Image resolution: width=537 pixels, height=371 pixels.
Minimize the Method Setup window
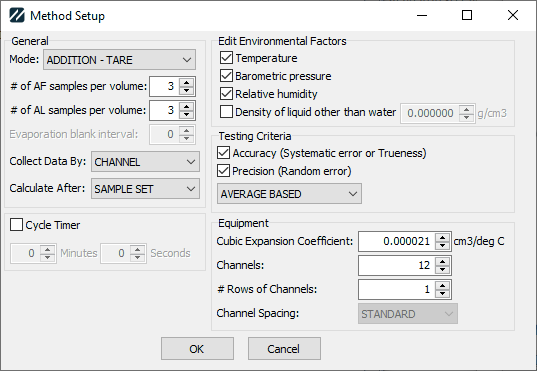tap(422, 15)
